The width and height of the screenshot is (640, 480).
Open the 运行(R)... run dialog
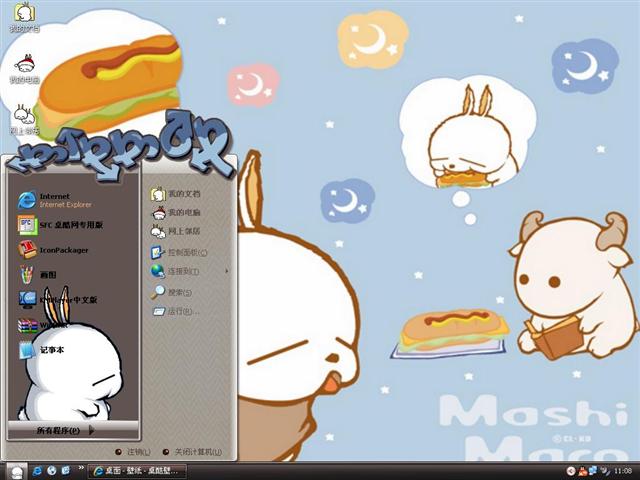[x=176, y=311]
